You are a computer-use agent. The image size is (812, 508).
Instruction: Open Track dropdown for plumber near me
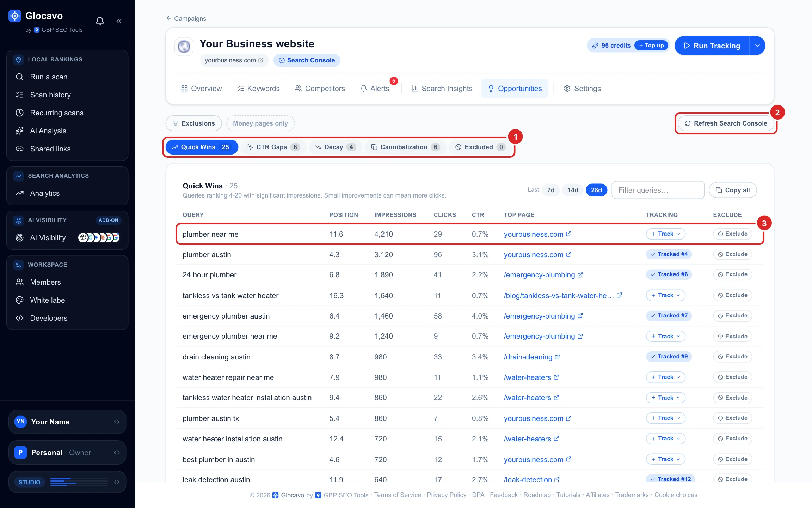tap(666, 234)
